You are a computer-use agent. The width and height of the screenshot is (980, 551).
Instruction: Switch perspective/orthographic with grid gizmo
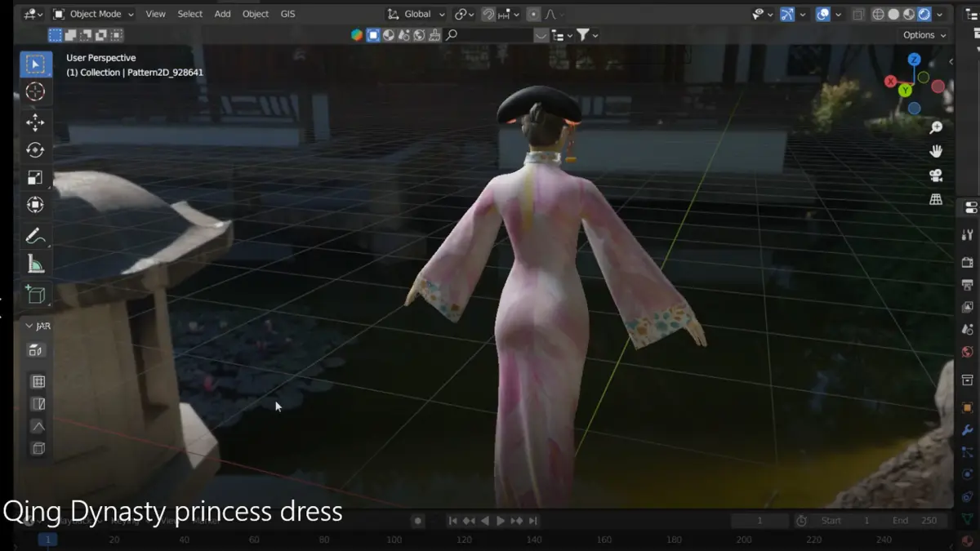pyautogui.click(x=936, y=199)
